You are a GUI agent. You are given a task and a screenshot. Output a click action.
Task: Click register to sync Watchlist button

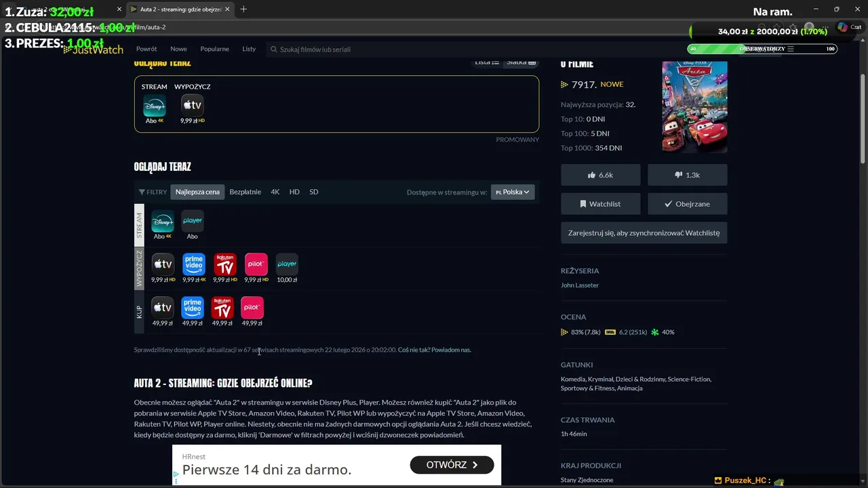tap(644, 232)
